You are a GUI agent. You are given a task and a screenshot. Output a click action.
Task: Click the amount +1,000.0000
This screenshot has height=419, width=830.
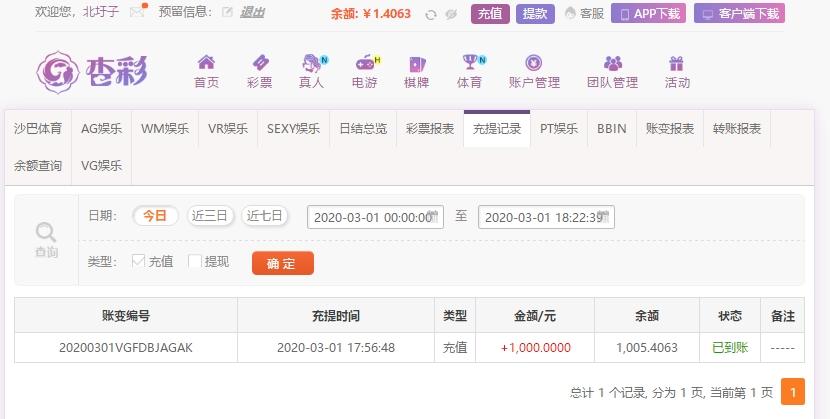pos(536,348)
